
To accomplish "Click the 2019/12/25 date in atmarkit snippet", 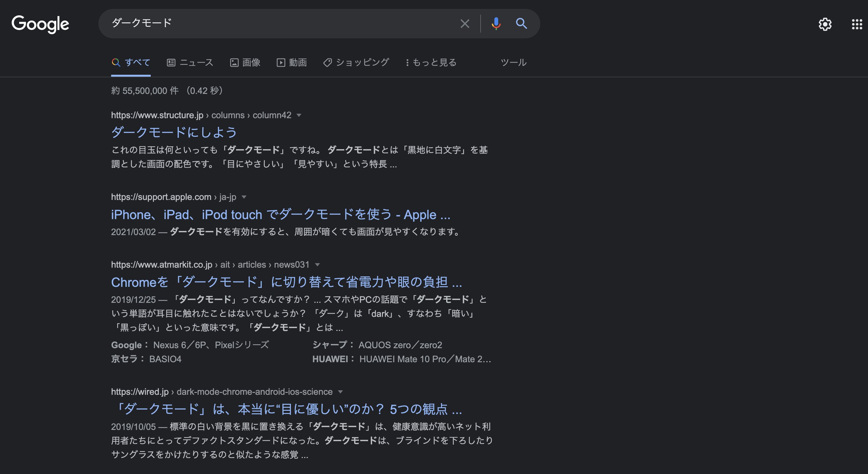I will (x=133, y=299).
